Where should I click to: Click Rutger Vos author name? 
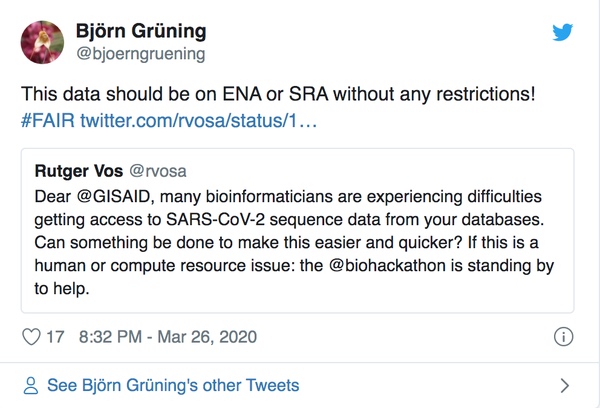coord(79,171)
